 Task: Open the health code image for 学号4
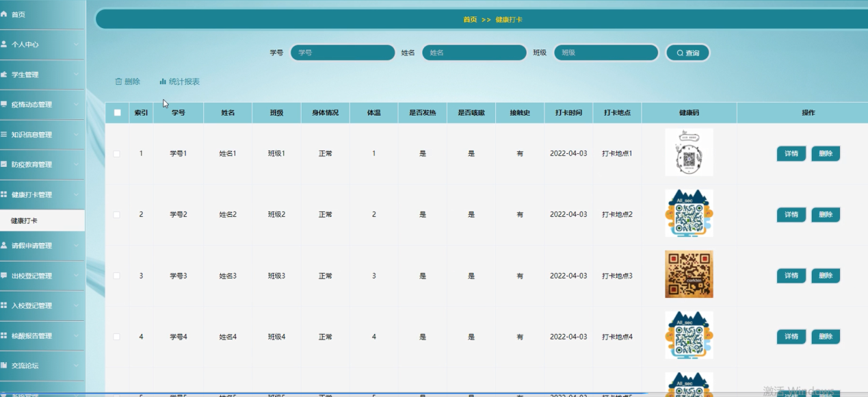(x=689, y=335)
